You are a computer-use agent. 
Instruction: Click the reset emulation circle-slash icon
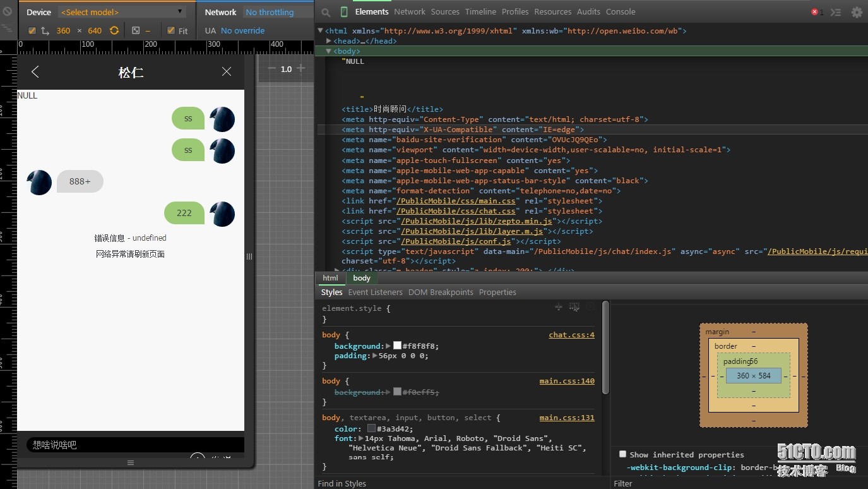7,11
